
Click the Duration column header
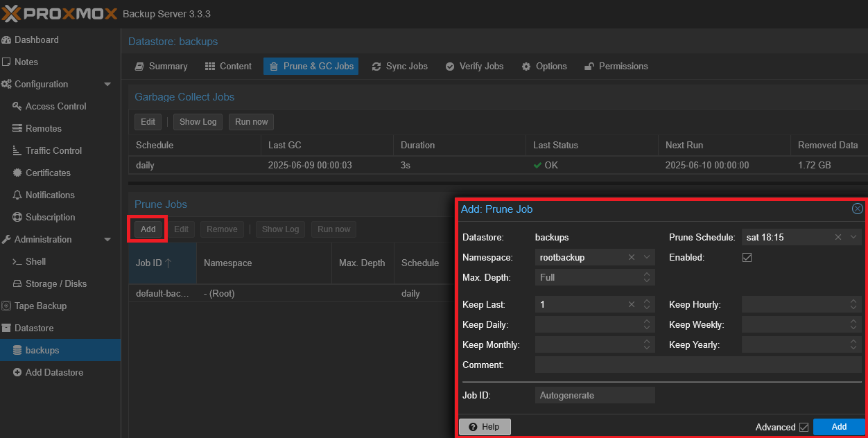pyautogui.click(x=459, y=146)
